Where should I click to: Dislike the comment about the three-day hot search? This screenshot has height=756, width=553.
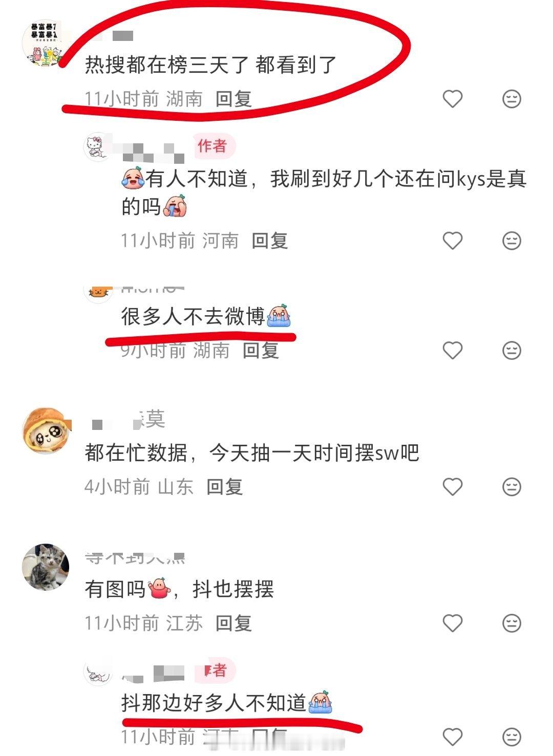(x=512, y=98)
